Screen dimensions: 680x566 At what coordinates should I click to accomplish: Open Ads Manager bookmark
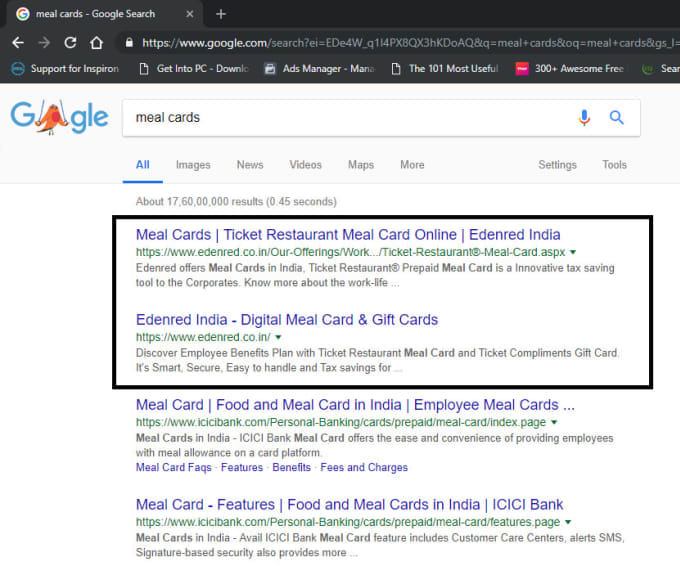click(x=320, y=69)
